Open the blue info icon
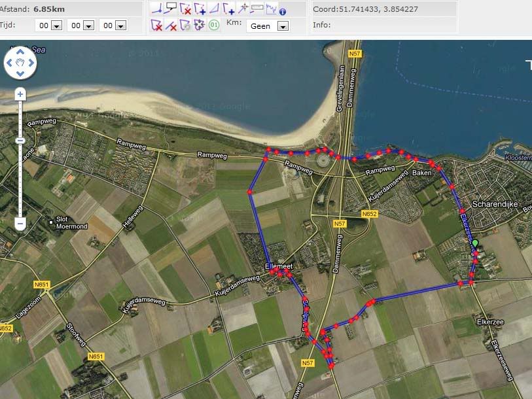532x399 pixels. click(x=283, y=12)
